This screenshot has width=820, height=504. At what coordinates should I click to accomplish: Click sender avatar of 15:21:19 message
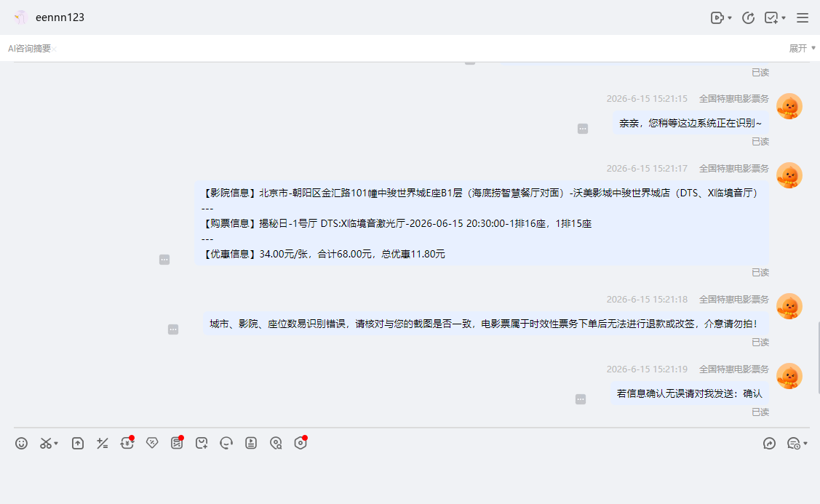coord(789,377)
